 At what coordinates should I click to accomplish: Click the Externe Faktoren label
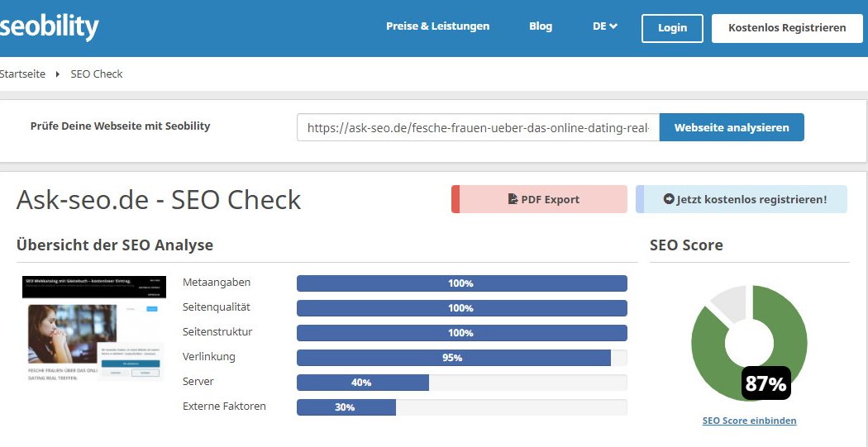[x=224, y=406]
